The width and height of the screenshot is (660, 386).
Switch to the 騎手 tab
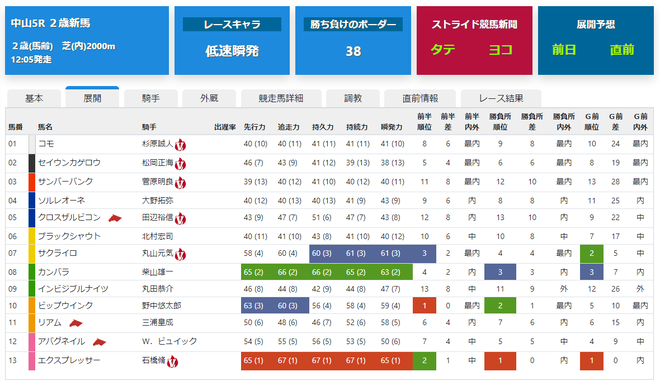151,98
